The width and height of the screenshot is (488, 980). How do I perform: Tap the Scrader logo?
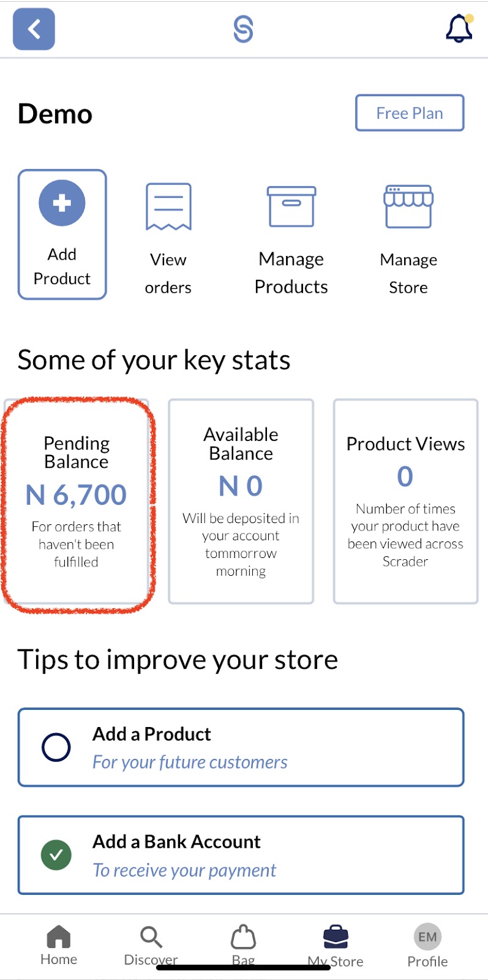(243, 29)
